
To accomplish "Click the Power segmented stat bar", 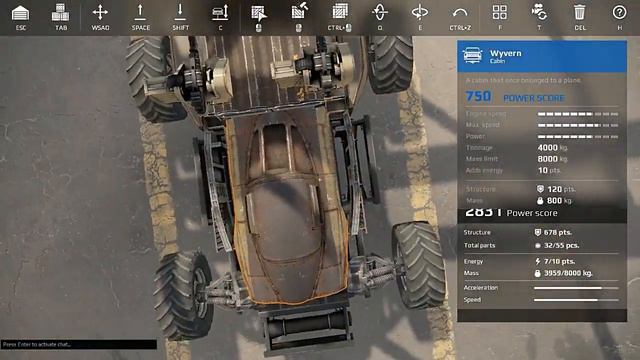I will pos(578,137).
